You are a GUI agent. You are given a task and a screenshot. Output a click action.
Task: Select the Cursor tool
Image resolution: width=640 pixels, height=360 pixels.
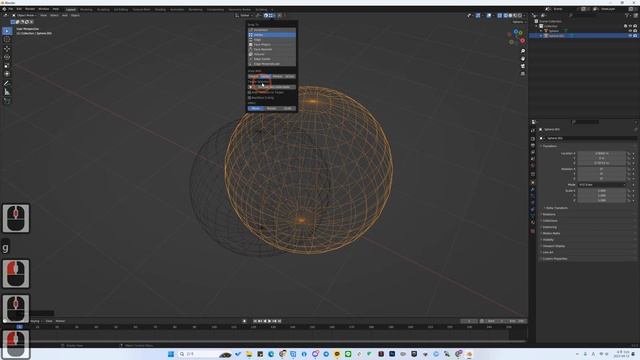pyautogui.click(x=7, y=40)
